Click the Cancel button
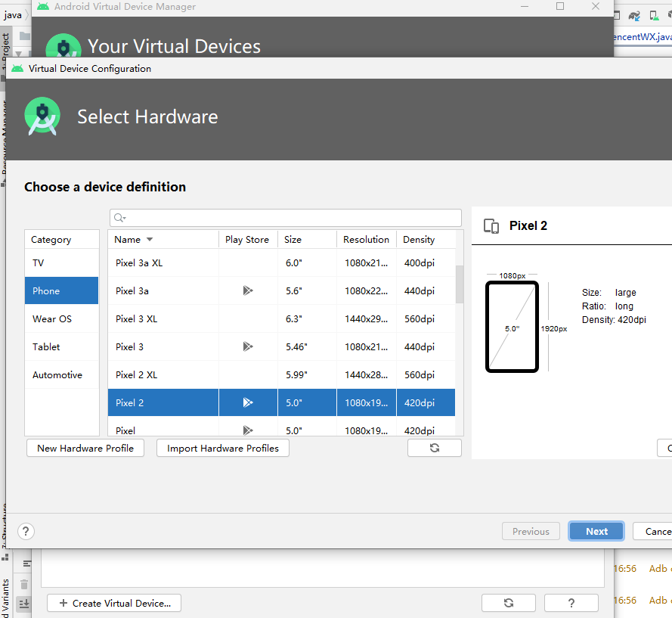The image size is (672, 618). [652, 531]
